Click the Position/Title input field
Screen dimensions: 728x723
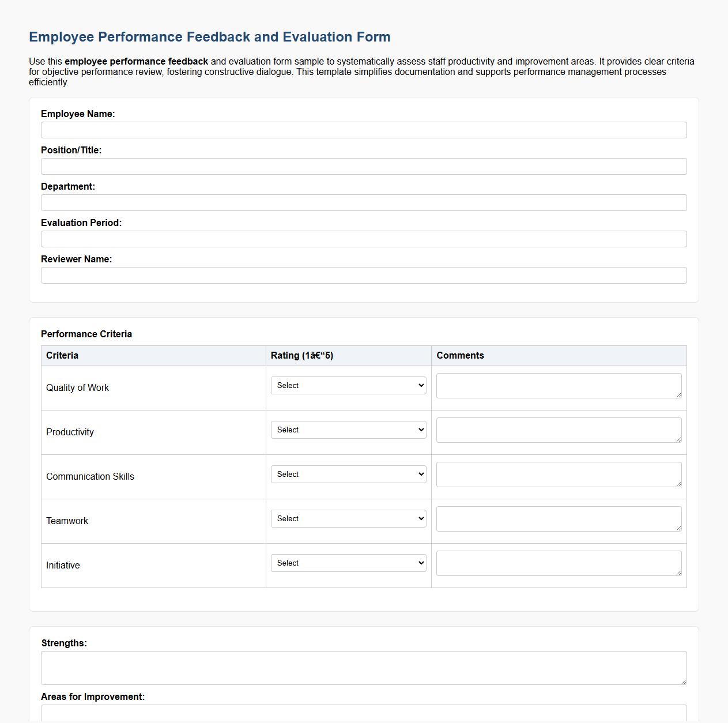click(x=363, y=166)
